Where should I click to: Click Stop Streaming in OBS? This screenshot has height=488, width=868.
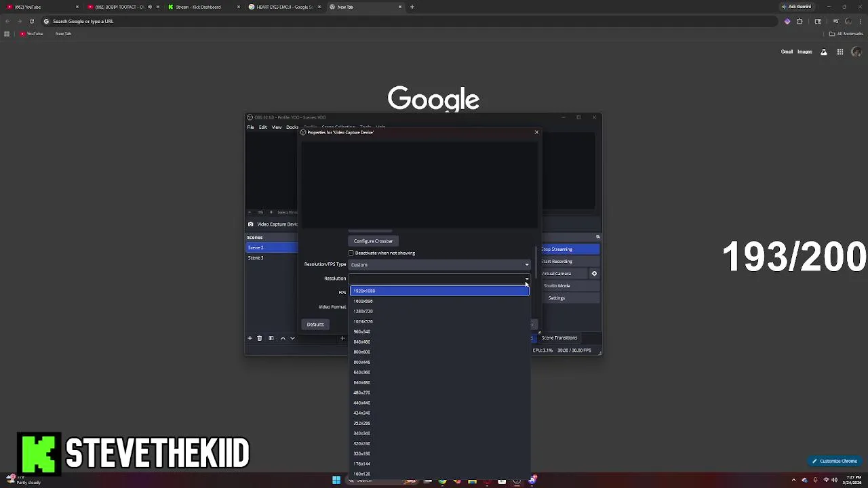pos(569,249)
